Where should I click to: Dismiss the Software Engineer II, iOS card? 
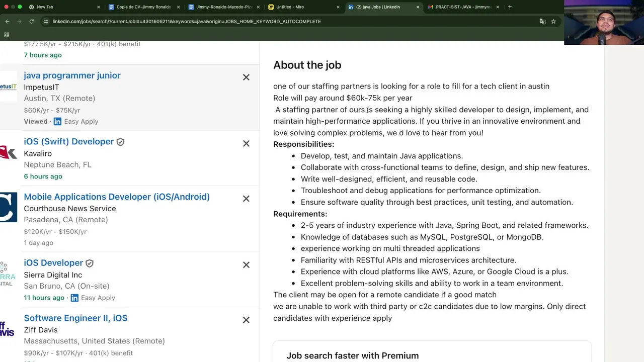coord(246,320)
